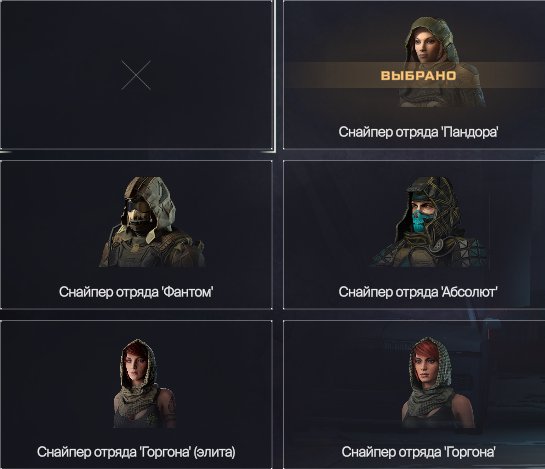Click the label Снайпер отряда 'Горгона' (элита)
The image size is (545, 469).
136,452
